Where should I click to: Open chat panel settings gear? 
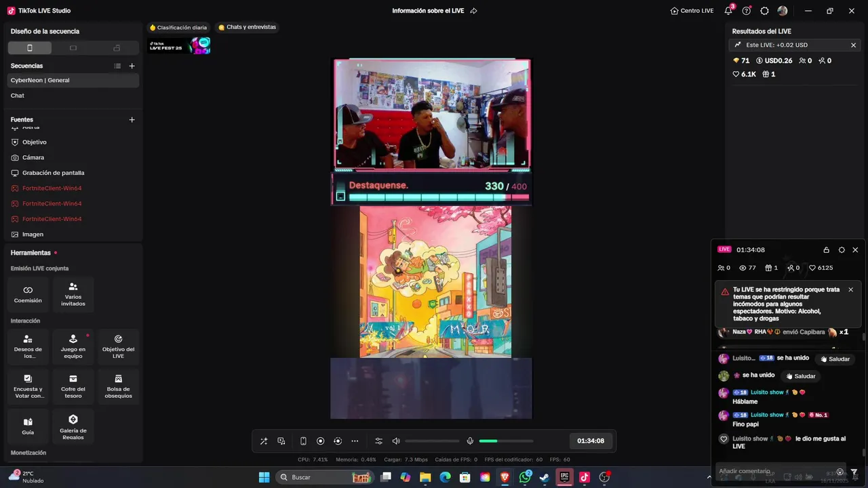pyautogui.click(x=842, y=249)
